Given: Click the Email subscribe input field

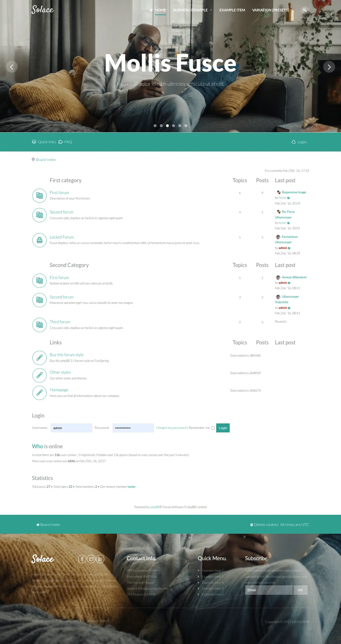Looking at the screenshot, I should [x=269, y=590].
